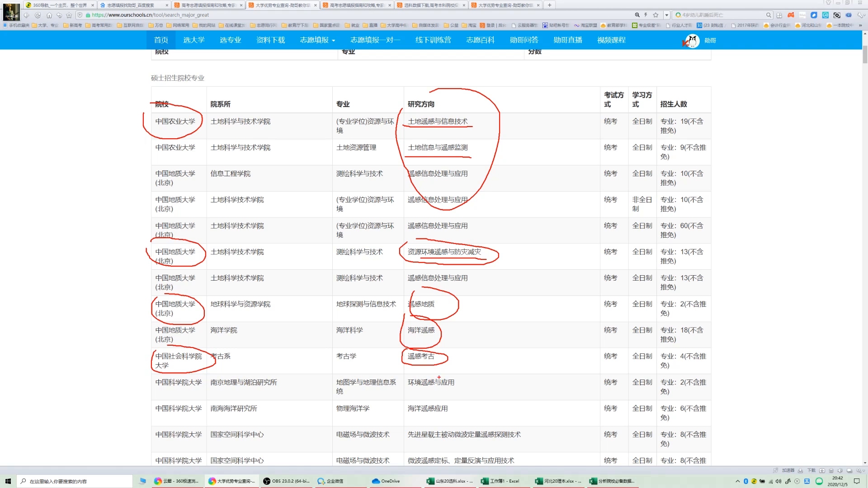Open new browser tab with plus
868x488 pixels.
(x=549, y=5)
